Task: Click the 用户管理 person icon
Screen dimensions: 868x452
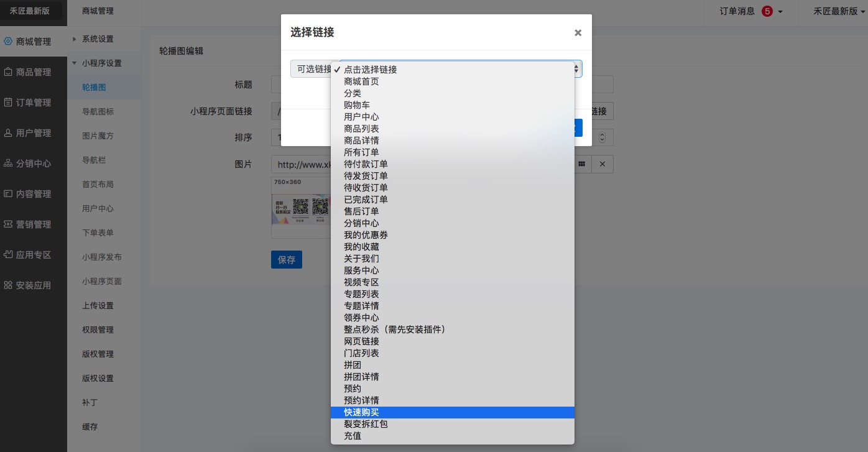Action: coord(8,133)
